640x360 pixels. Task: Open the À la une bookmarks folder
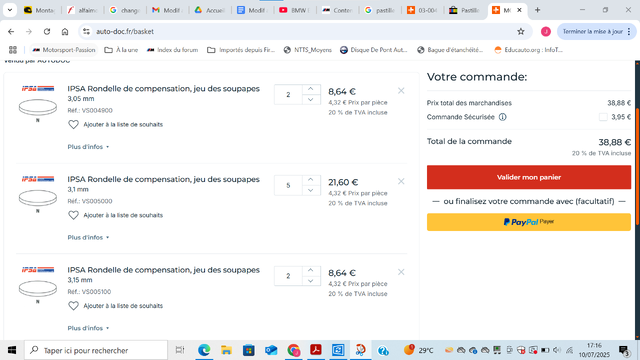click(x=121, y=50)
